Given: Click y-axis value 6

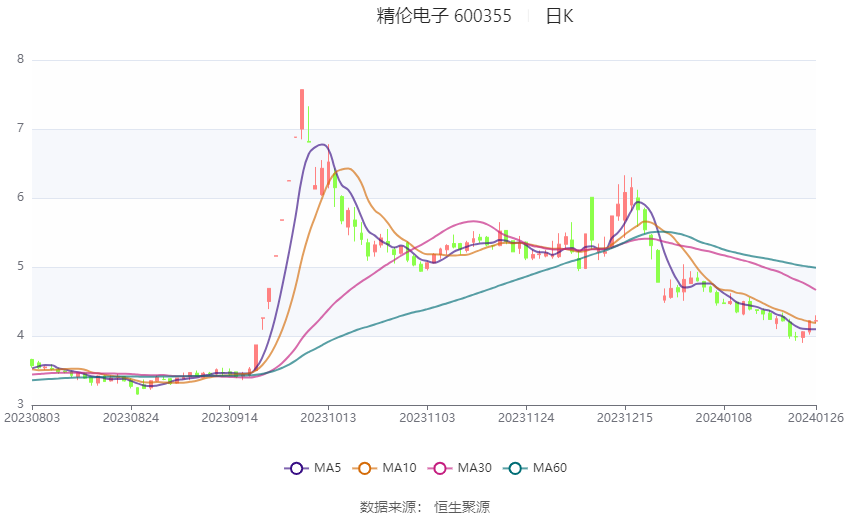Looking at the screenshot, I should click(21, 197).
